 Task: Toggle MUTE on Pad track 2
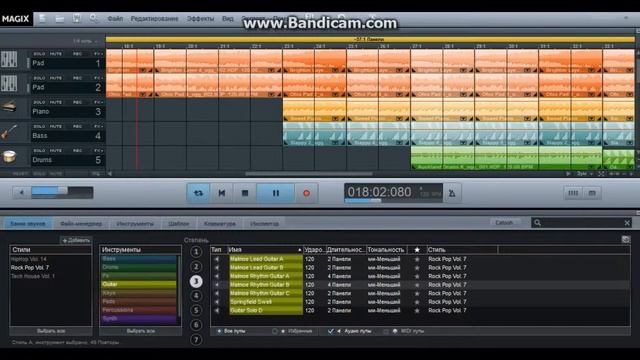[56, 78]
